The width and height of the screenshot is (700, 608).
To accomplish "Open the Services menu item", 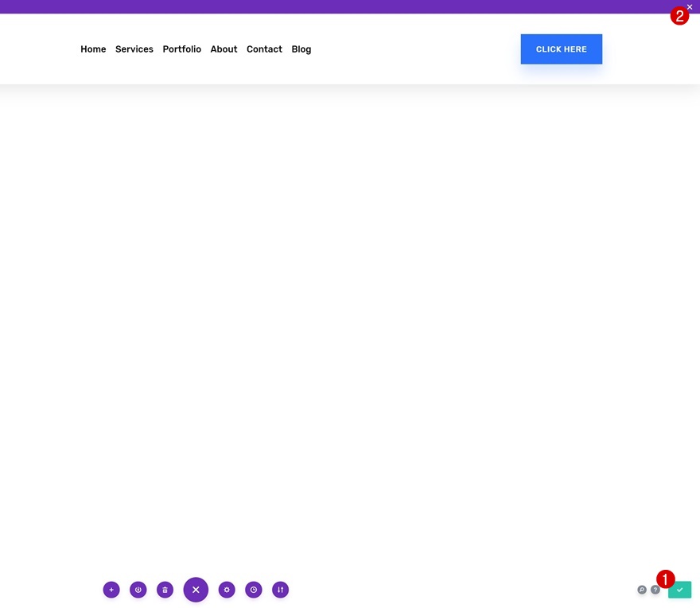I will [134, 49].
